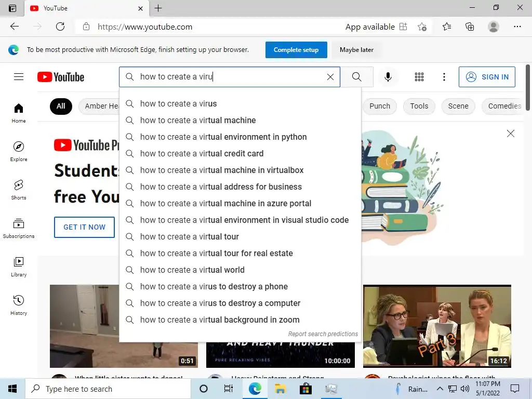This screenshot has width=532, height=399.
Task: Open Windows Start menu
Action: pyautogui.click(x=12, y=389)
